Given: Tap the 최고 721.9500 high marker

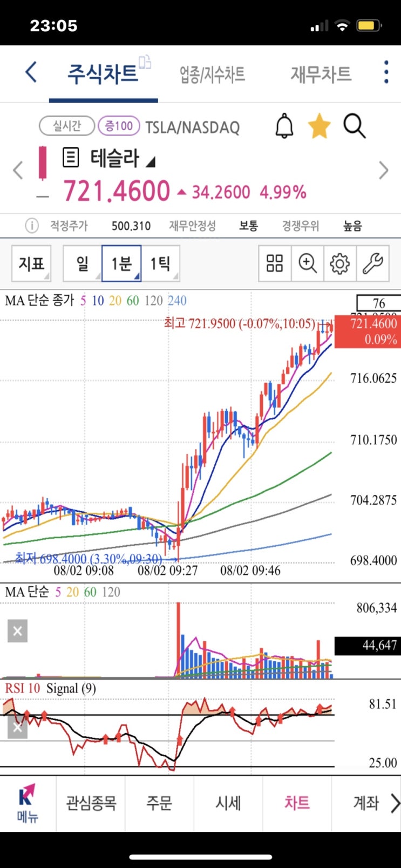Looking at the screenshot, I should click(240, 323).
